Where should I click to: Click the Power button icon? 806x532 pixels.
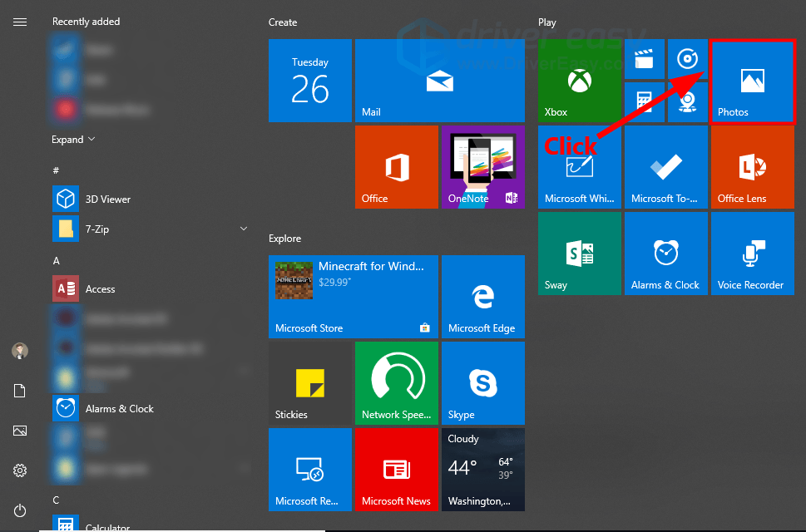(19, 510)
